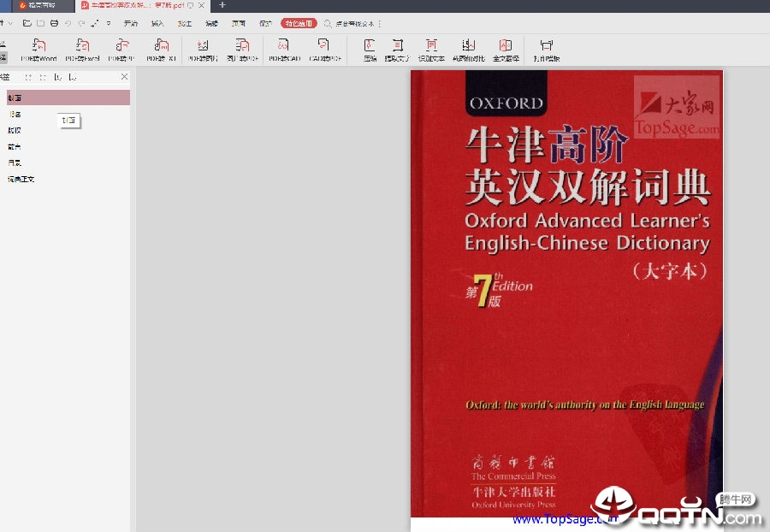Click the fourth bookmark-panel header icon
Viewport: 770px width, 532px height.
(73, 77)
